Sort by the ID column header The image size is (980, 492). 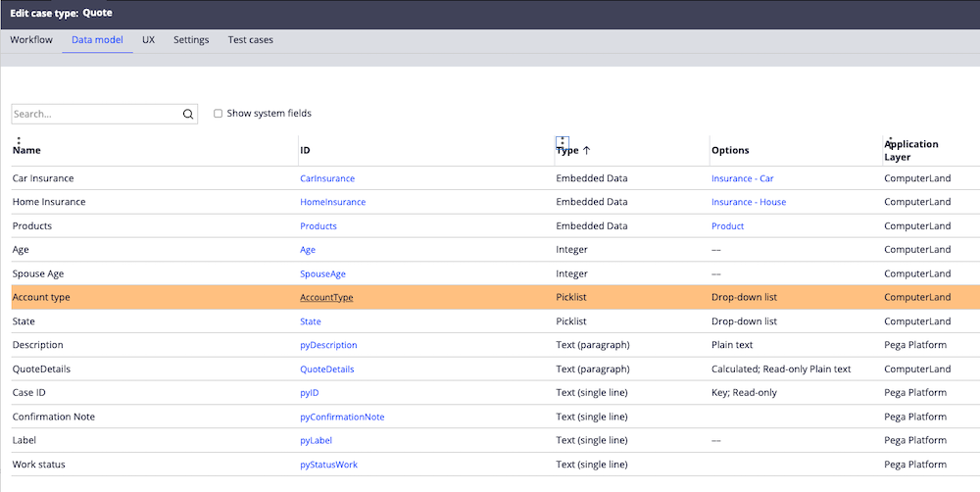pos(305,151)
